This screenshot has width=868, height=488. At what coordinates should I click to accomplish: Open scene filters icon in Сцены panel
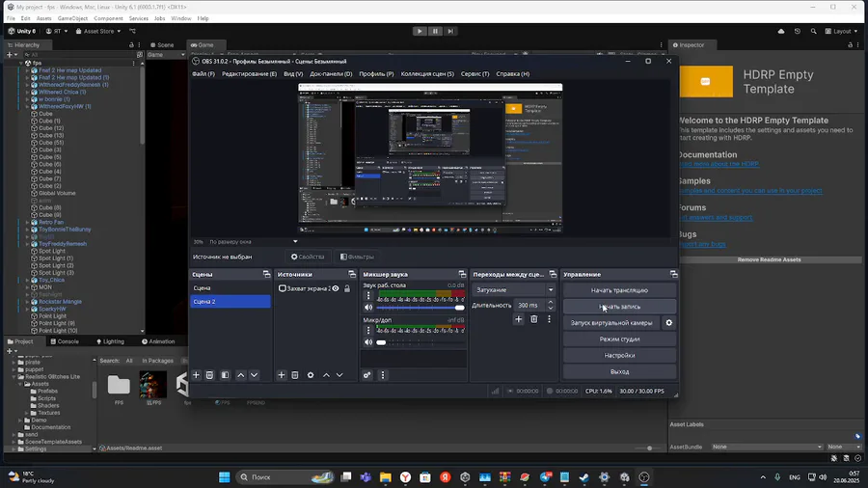tap(226, 375)
